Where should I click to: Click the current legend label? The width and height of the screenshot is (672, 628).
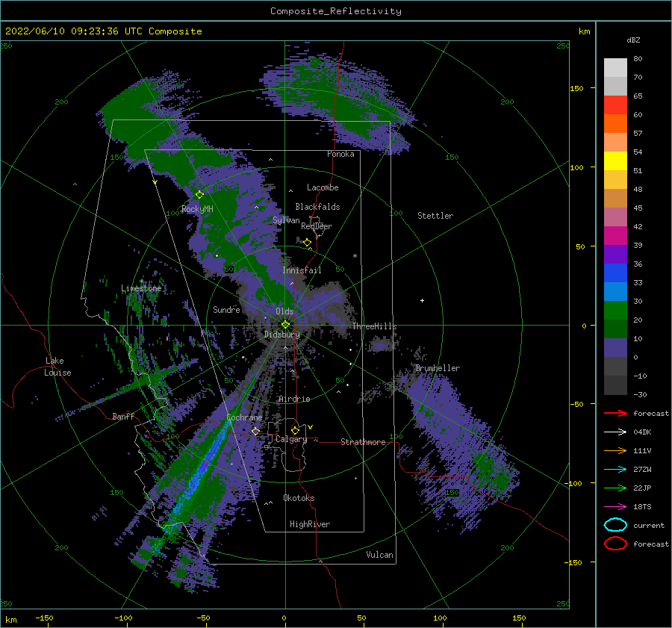click(649, 525)
